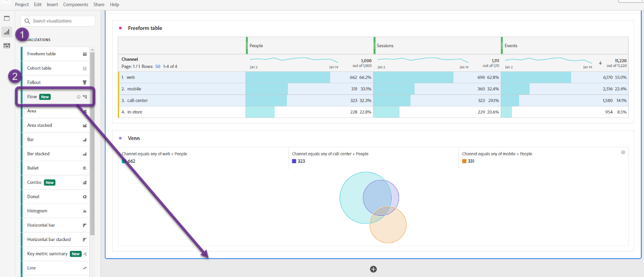Click the Line chart icon
644x277 pixels.
[85, 268]
